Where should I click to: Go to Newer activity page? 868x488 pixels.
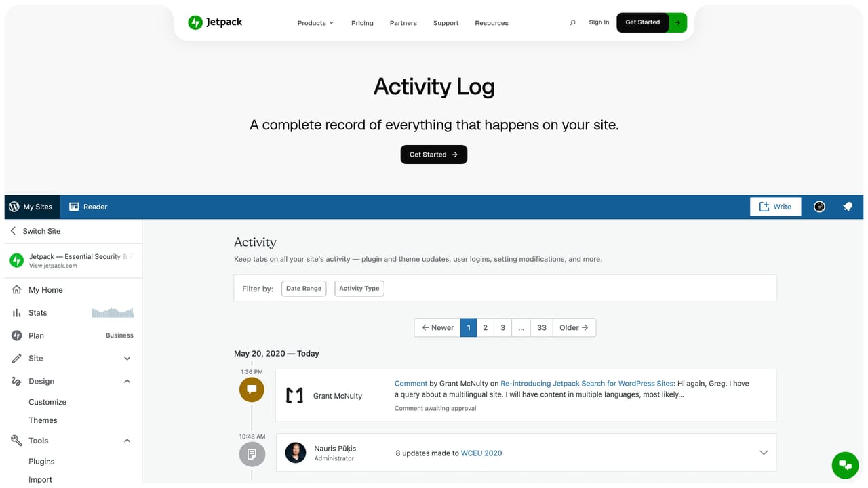point(437,327)
